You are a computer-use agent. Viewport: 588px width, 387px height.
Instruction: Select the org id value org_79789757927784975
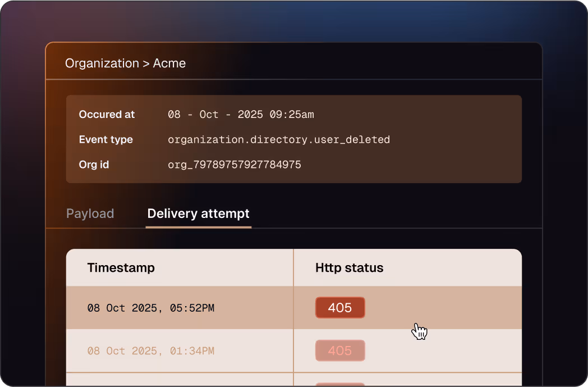pyautogui.click(x=235, y=165)
